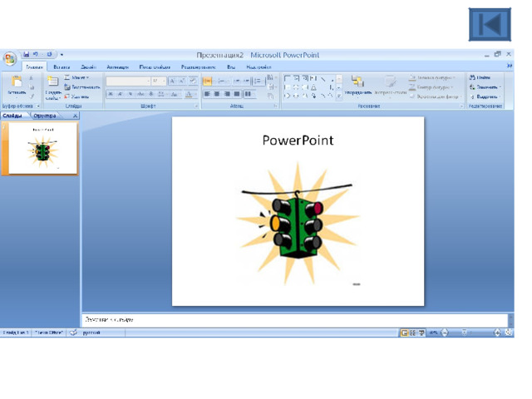Image resolution: width=532 pixels, height=399 pixels.
Task: Toggle Italic (К) formatting
Action: tap(120, 94)
